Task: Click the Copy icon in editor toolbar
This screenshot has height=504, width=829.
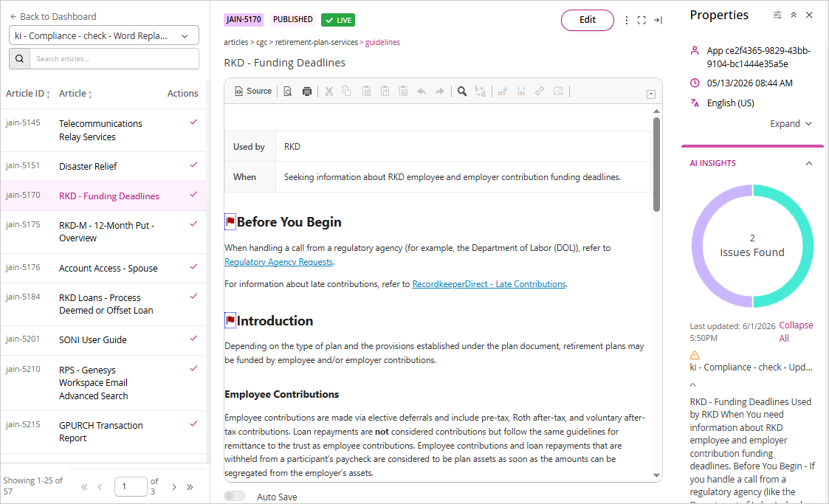Action: 347,92
